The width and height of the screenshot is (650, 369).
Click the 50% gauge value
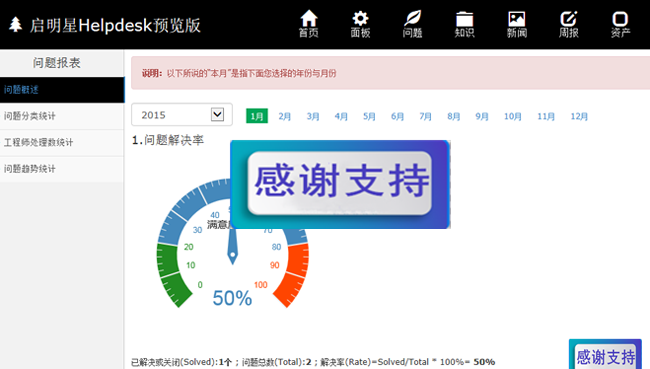232,298
